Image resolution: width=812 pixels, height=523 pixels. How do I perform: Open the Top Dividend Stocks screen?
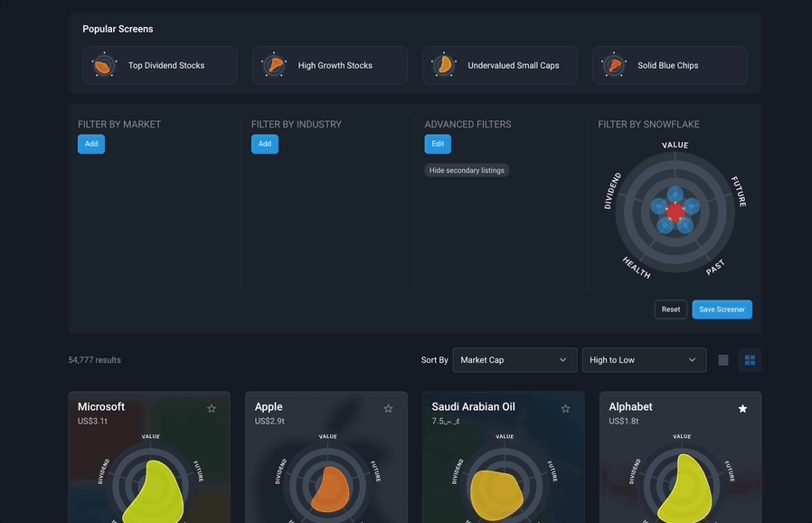(x=160, y=65)
